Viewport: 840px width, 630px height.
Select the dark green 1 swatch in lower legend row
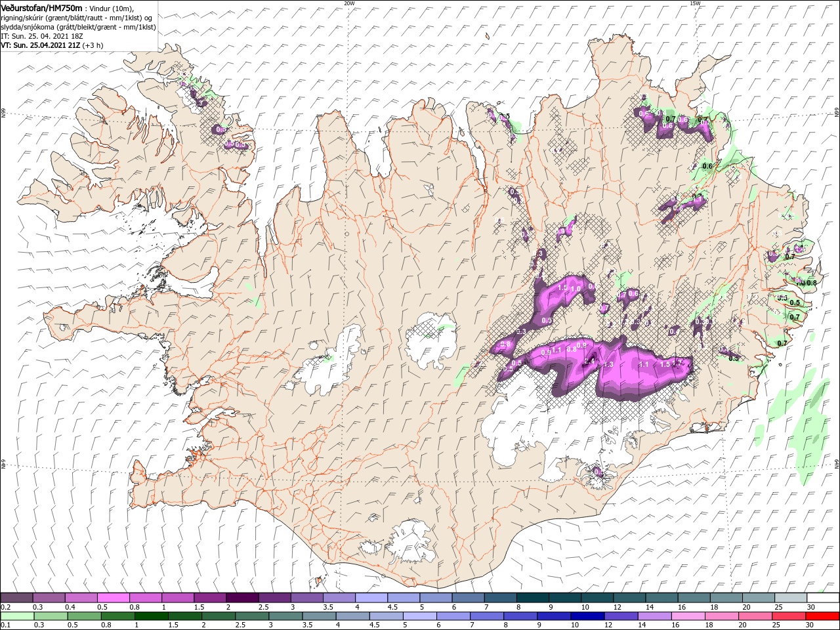(152, 616)
